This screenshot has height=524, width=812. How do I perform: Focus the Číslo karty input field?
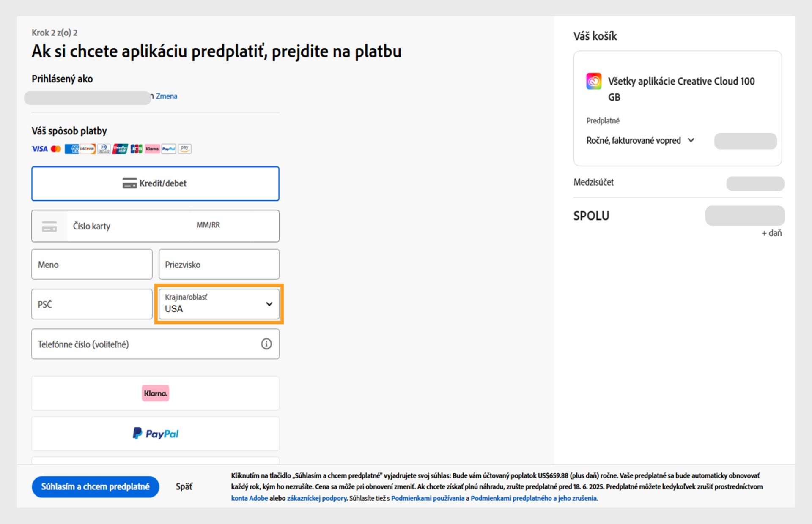(x=127, y=226)
